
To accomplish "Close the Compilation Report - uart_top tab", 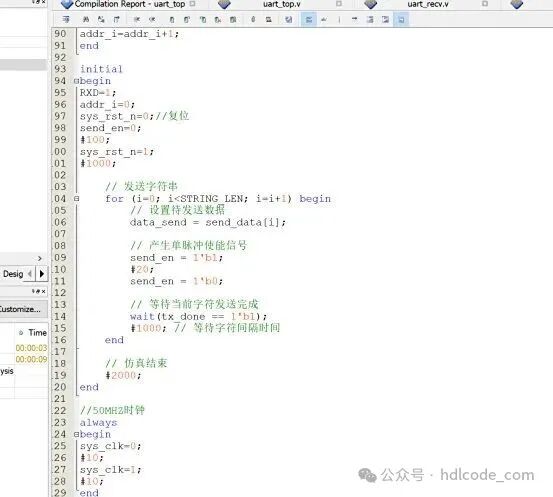I will (192, 4).
